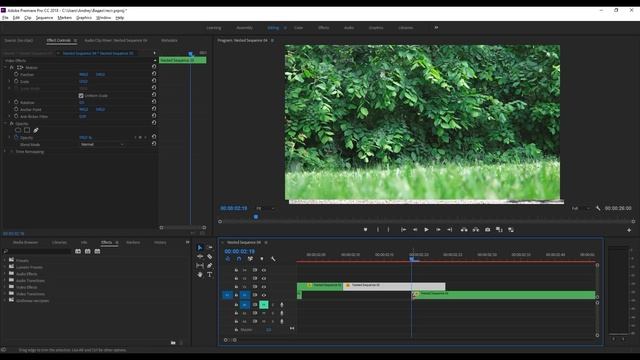Click the timeline playhead timecode
The image size is (640, 360).
pyautogui.click(x=240, y=251)
